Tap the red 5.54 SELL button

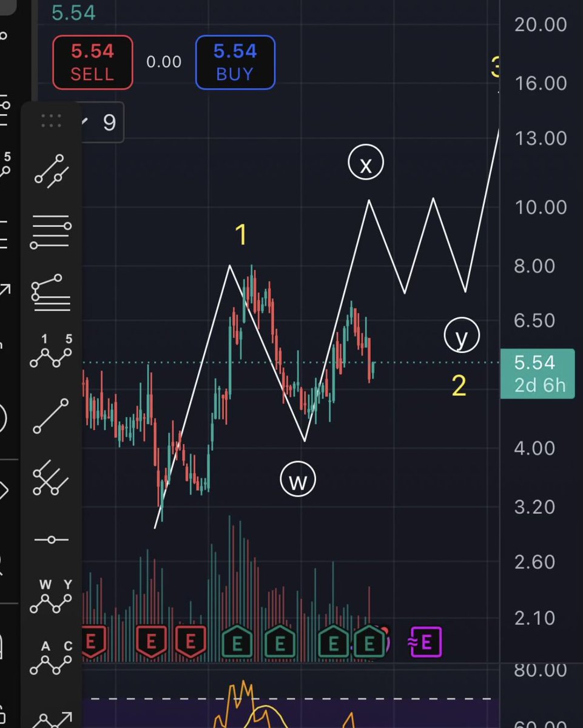pos(92,62)
